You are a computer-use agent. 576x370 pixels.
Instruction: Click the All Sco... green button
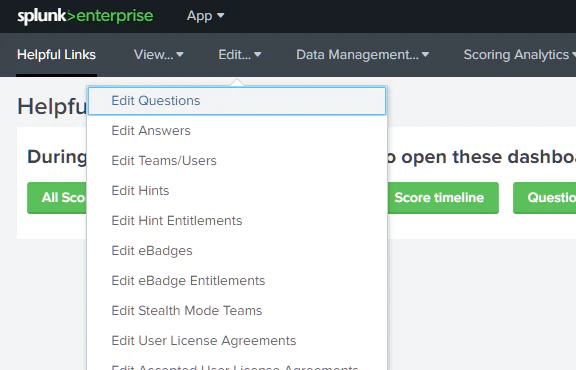[x=57, y=198]
